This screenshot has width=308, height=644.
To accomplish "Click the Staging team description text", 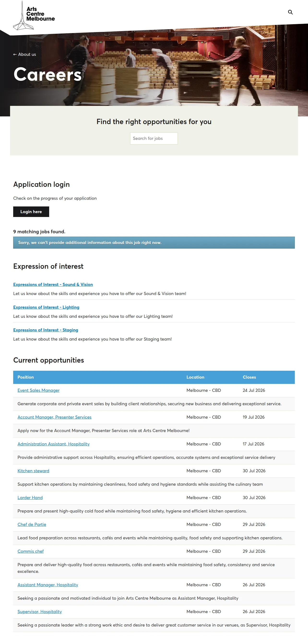I will pos(92,339).
